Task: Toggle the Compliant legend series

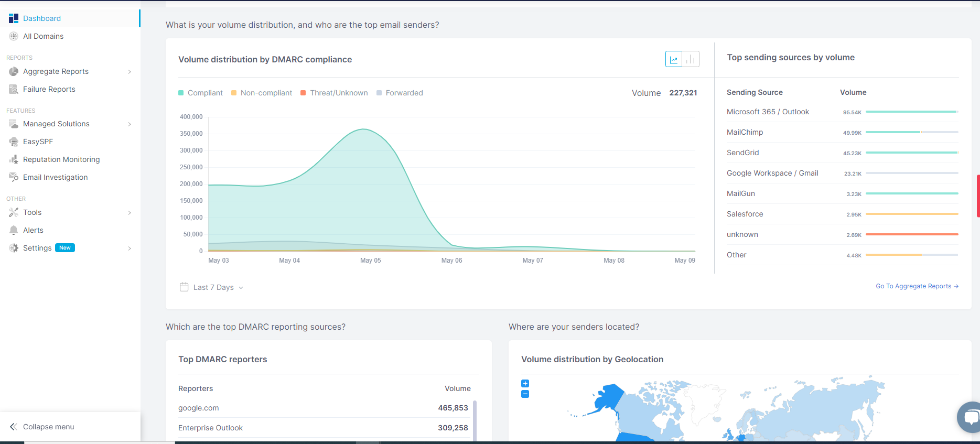Action: 200,93
